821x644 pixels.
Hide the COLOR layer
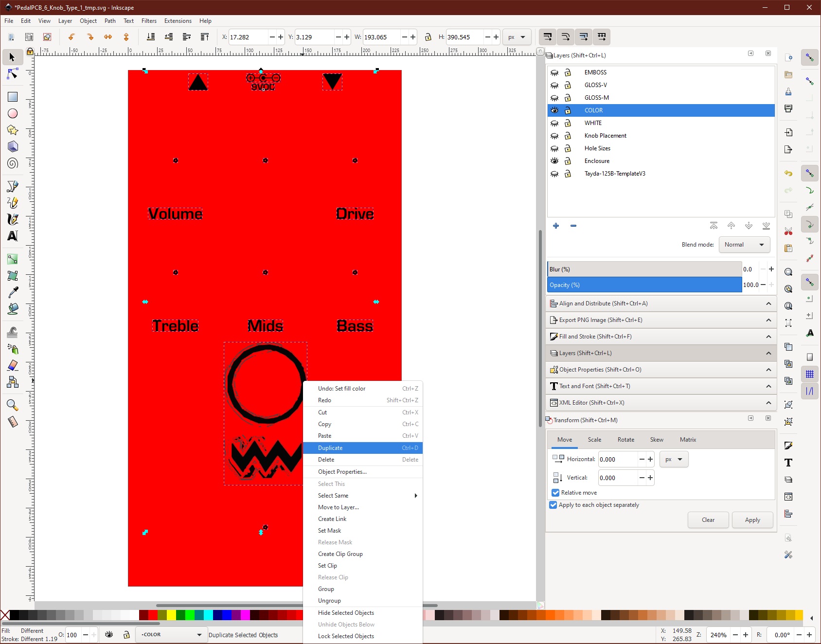(x=554, y=110)
